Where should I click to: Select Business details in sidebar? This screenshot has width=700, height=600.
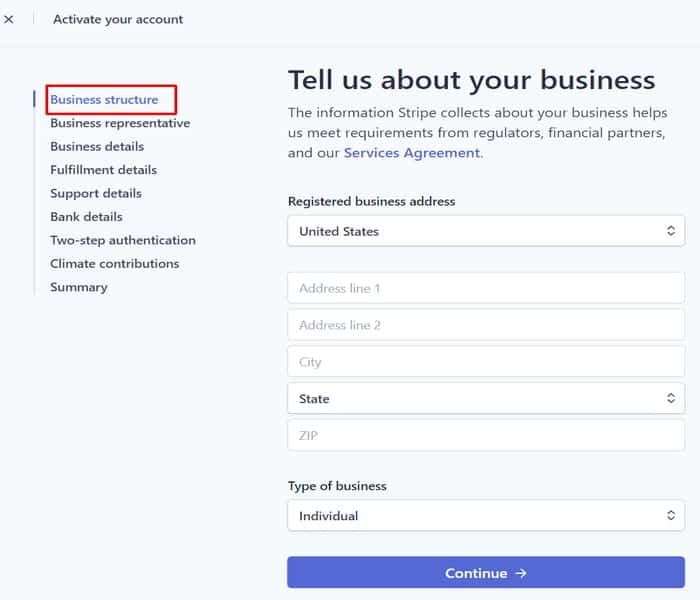pyautogui.click(x=97, y=146)
